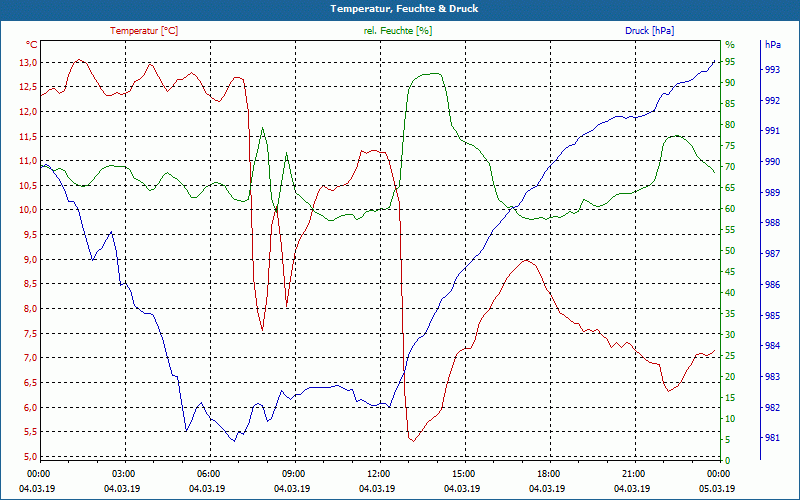Click the green % unit label on humidity axis

(x=729, y=45)
